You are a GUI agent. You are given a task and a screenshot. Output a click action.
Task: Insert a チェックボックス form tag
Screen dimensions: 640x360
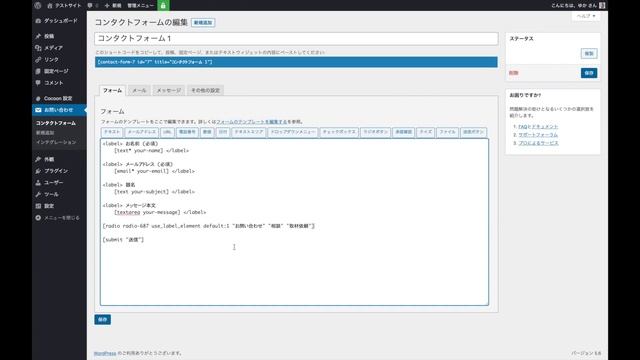[x=339, y=132]
